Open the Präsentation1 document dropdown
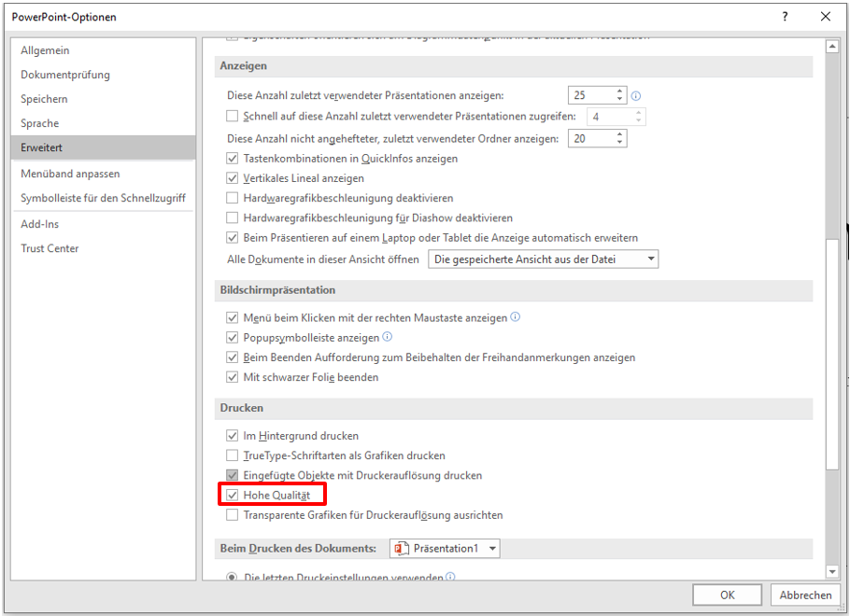850x616 pixels. coord(445,548)
